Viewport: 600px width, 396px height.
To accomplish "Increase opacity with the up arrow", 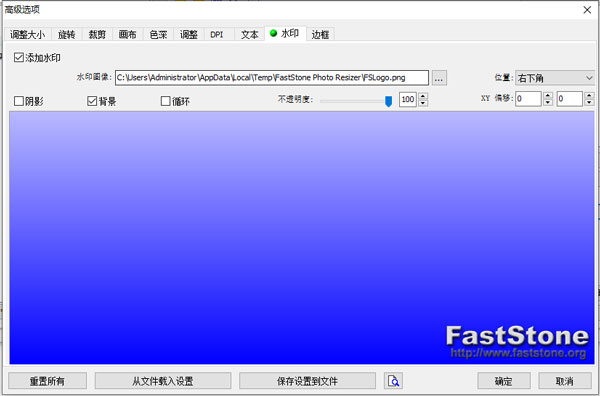I will [423, 96].
